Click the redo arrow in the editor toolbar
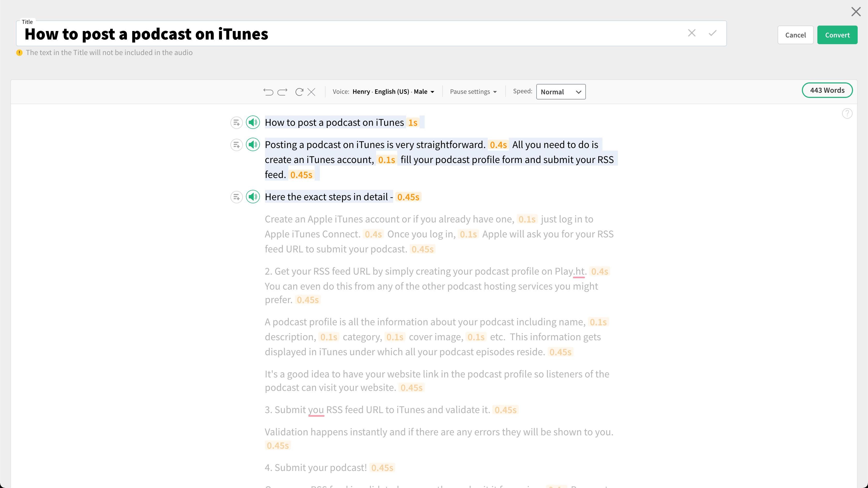Viewport: 868px width, 488px height. [282, 92]
